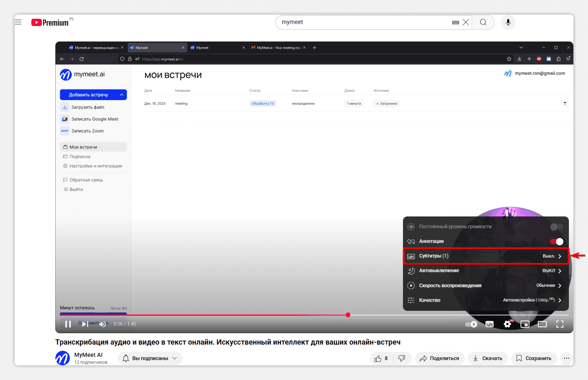This screenshot has width=588, height=380.
Task: Click the magnifier search button
Action: tap(483, 22)
